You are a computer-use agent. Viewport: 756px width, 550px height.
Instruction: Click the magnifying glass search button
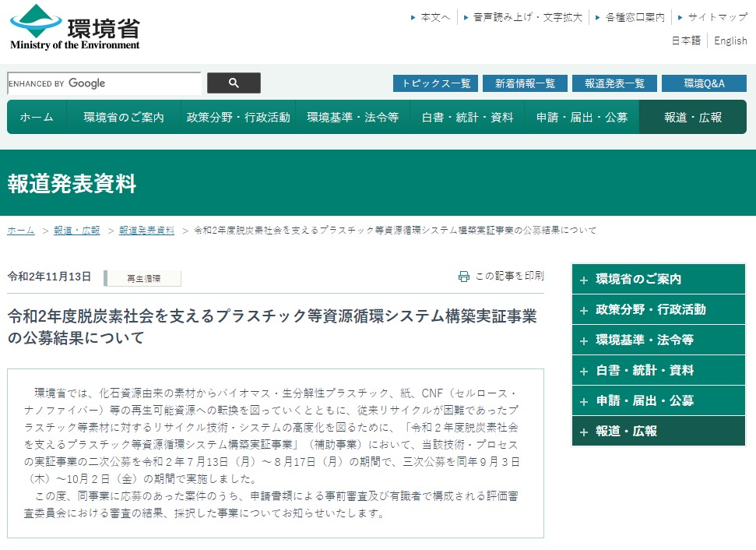point(234,83)
